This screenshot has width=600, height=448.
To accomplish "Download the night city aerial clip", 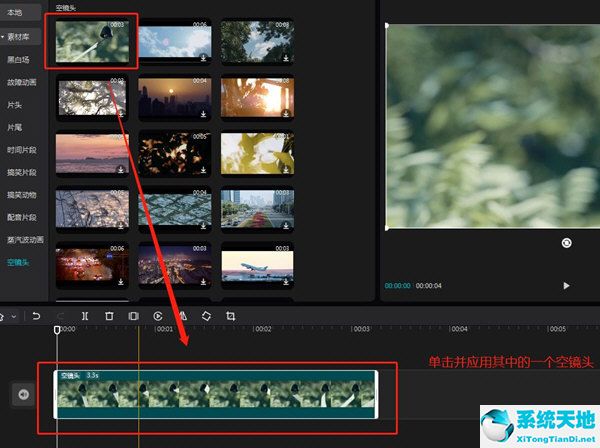I will pyautogui.click(x=203, y=282).
